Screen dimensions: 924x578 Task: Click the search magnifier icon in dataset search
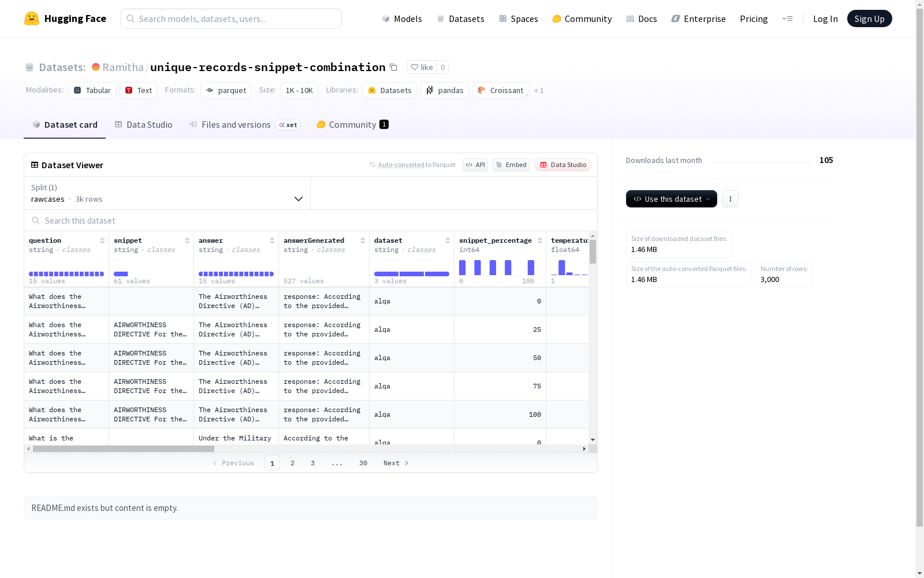pos(36,221)
